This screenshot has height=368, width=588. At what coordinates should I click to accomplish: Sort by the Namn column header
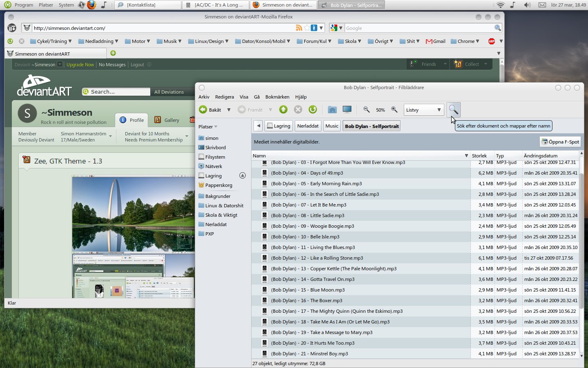coord(361,156)
